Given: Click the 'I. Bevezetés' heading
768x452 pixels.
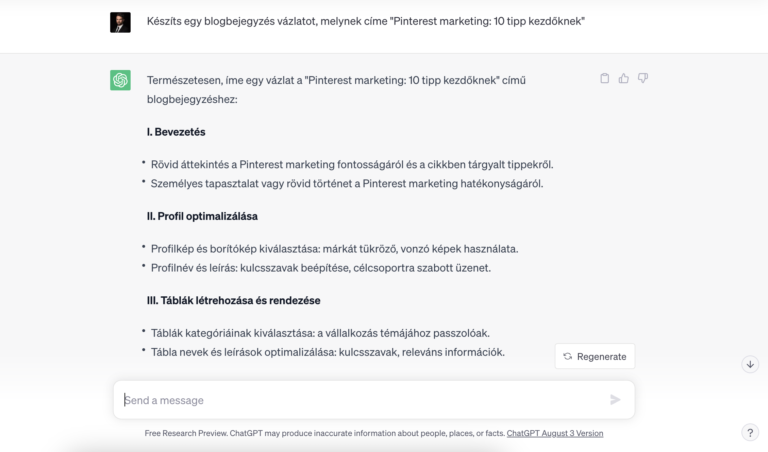Looking at the screenshot, I should tap(176, 132).
